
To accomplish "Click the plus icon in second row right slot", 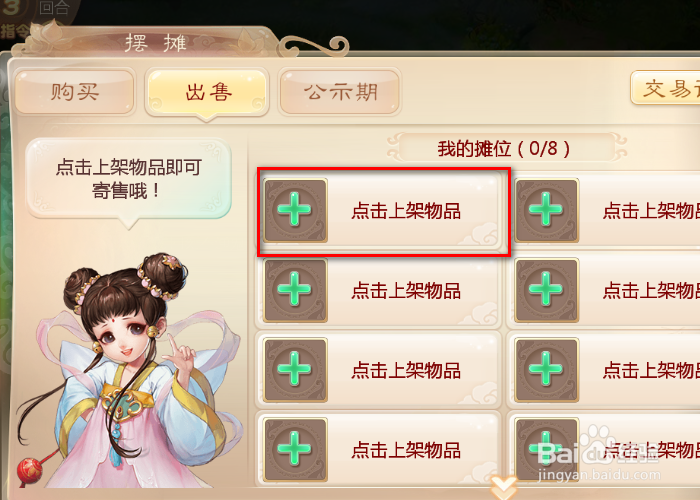I will tap(546, 290).
